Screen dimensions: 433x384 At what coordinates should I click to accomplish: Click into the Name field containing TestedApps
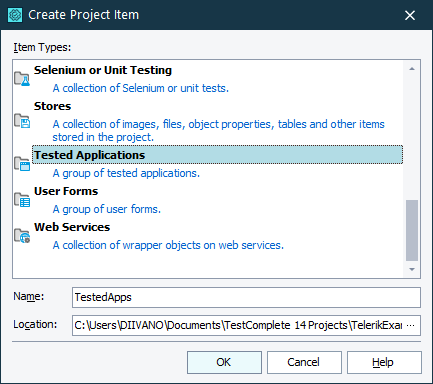[x=246, y=297]
